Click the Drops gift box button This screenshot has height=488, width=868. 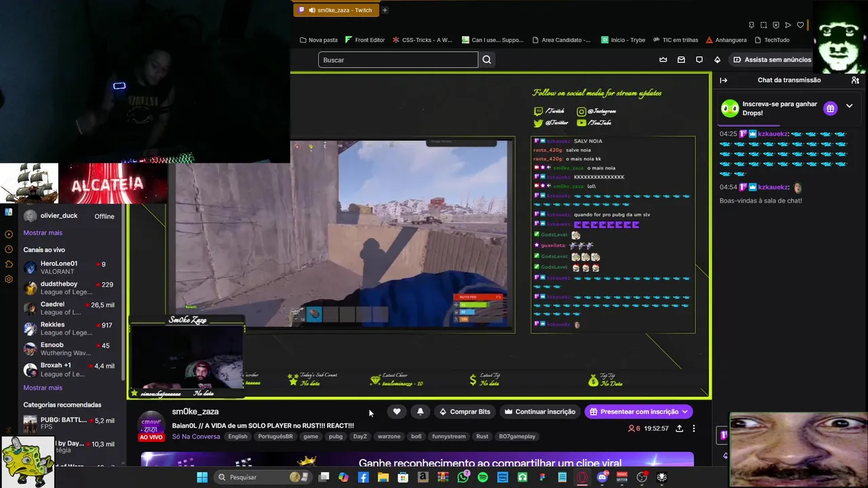pyautogui.click(x=830, y=108)
